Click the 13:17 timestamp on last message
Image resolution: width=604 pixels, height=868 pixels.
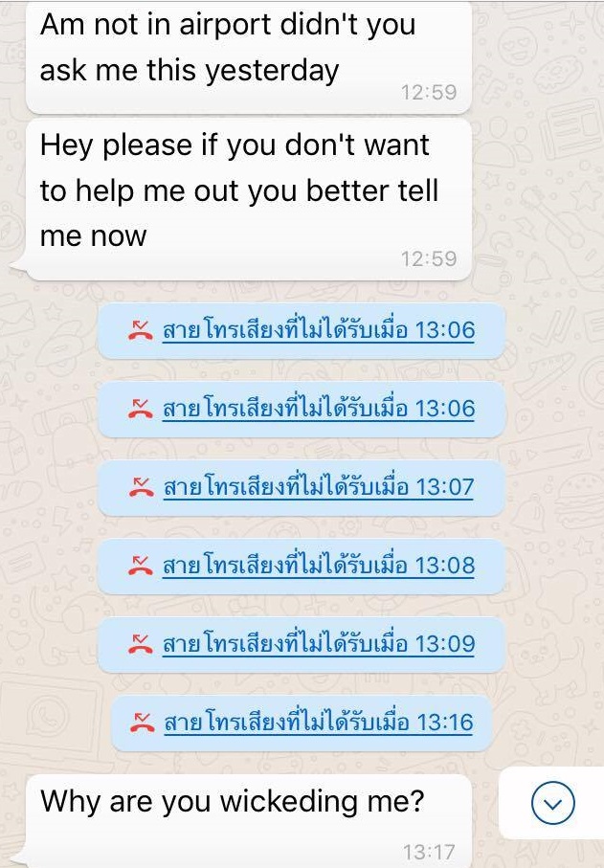[429, 852]
